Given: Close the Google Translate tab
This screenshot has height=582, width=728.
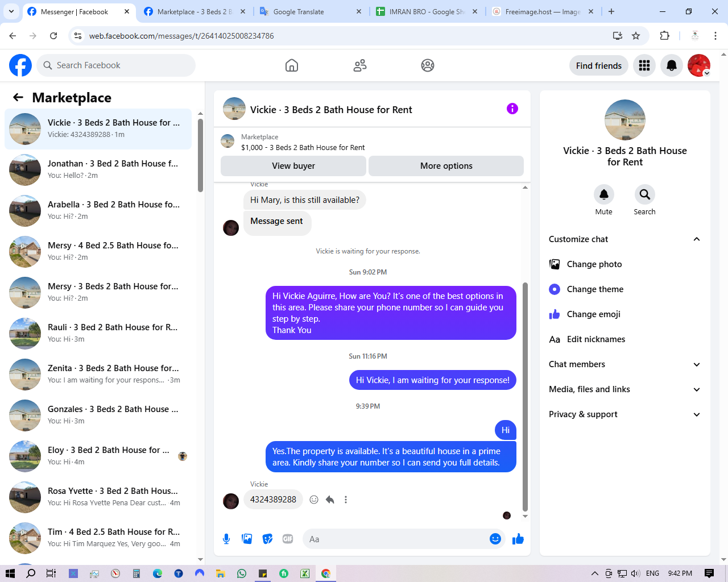Looking at the screenshot, I should (x=359, y=11).
